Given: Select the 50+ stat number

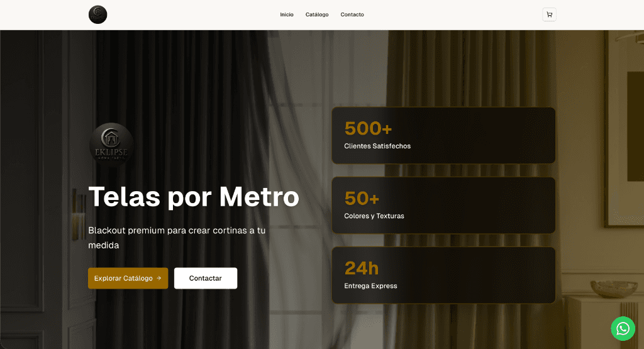Looking at the screenshot, I should (x=362, y=199).
